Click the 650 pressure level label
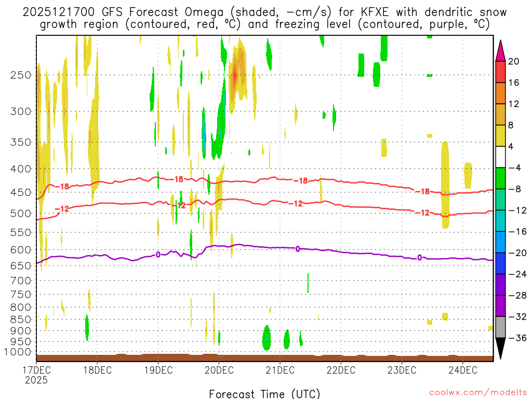Image resolution: width=532 pixels, height=399 pixels. click(x=21, y=265)
